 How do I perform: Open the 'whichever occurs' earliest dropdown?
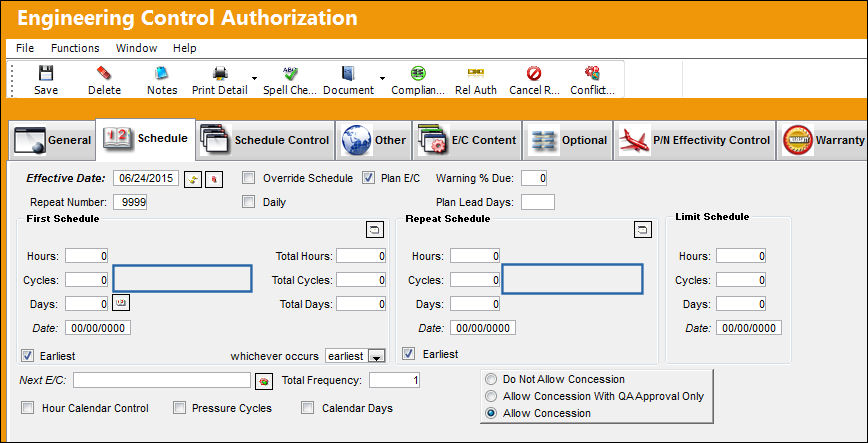click(376, 356)
